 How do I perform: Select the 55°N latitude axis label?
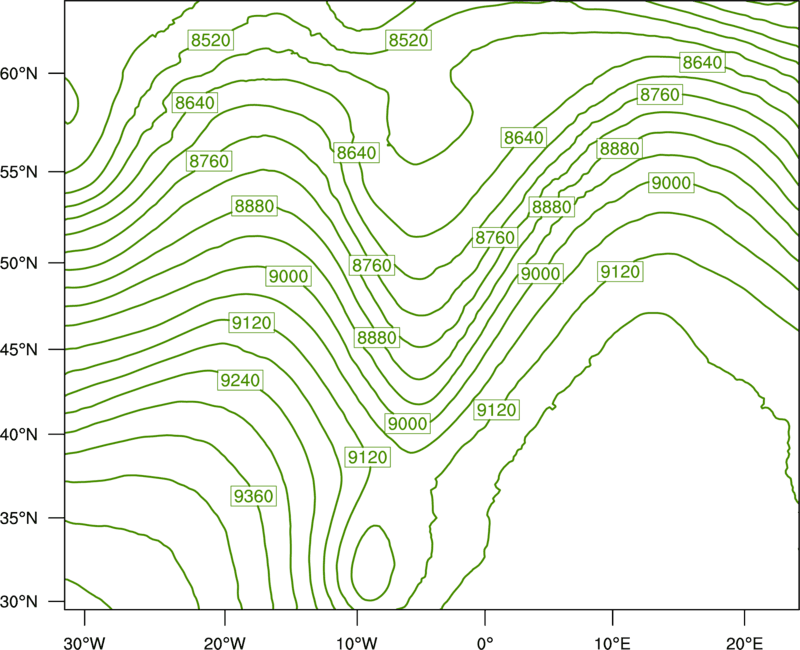point(19,172)
